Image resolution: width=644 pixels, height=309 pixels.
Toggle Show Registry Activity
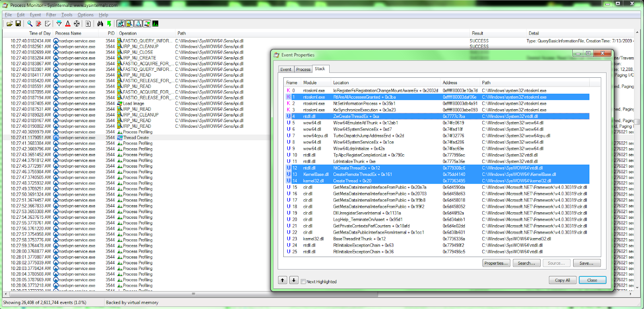tap(120, 24)
